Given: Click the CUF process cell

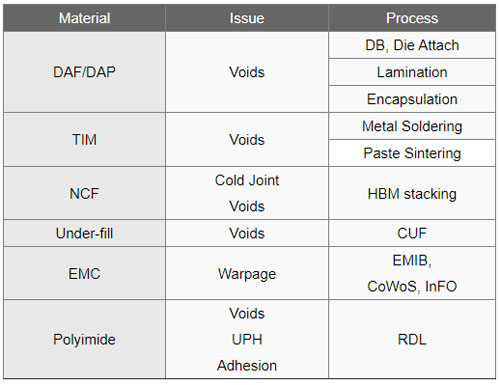Looking at the screenshot, I should pos(412,233).
